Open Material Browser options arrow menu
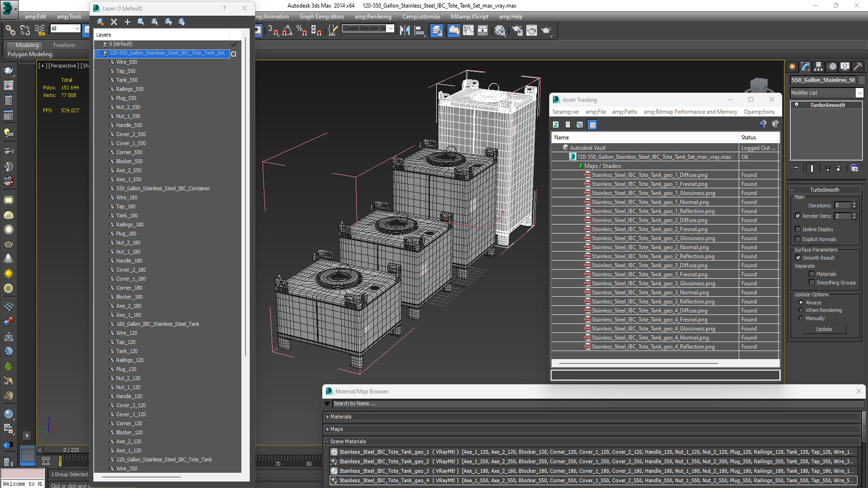This screenshot has height=488, width=868. tap(327, 404)
